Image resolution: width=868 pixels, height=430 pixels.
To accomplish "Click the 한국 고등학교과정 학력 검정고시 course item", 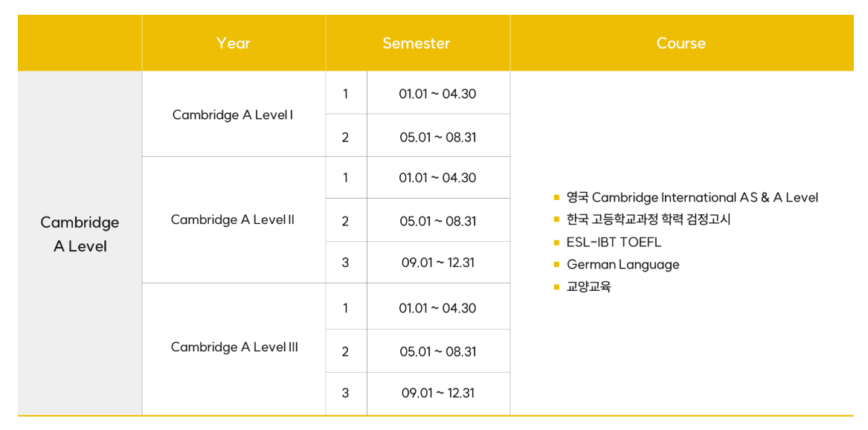I will tap(649, 220).
